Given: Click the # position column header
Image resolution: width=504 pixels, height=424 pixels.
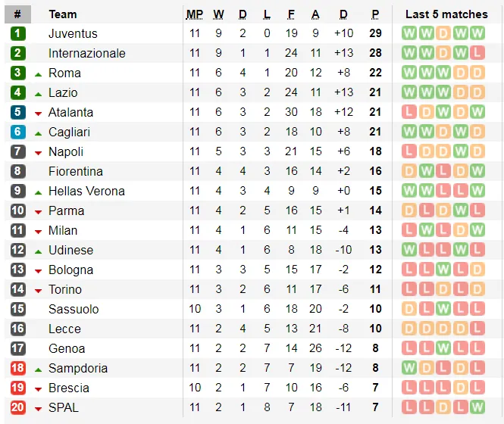Looking at the screenshot, I should pyautogui.click(x=17, y=14).
